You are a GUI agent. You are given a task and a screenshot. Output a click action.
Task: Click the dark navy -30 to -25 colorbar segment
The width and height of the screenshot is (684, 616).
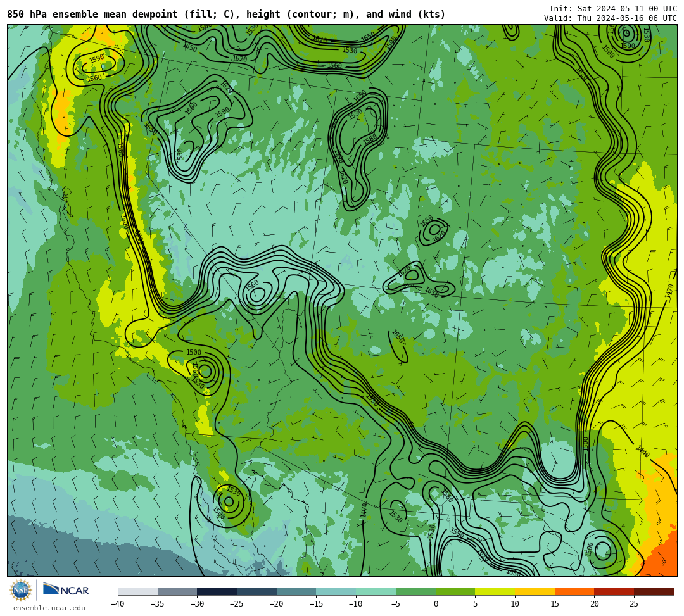[217, 591]
